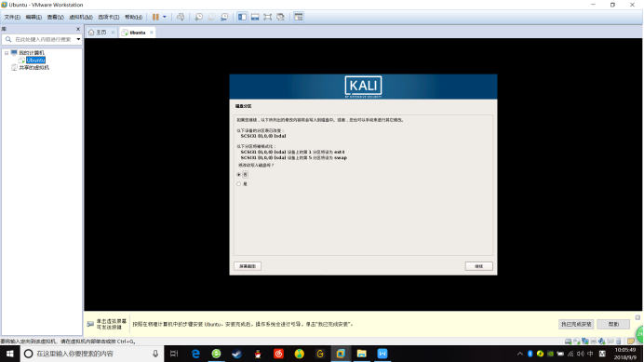The height and width of the screenshot is (362, 644).
Task: Open the message log note icon
Action: click(631, 341)
